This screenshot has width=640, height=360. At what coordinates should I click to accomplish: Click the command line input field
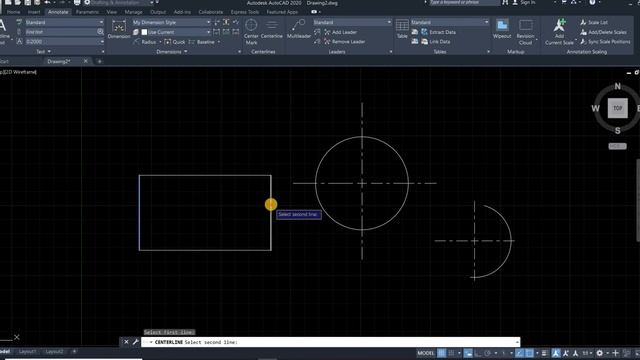tap(331, 342)
